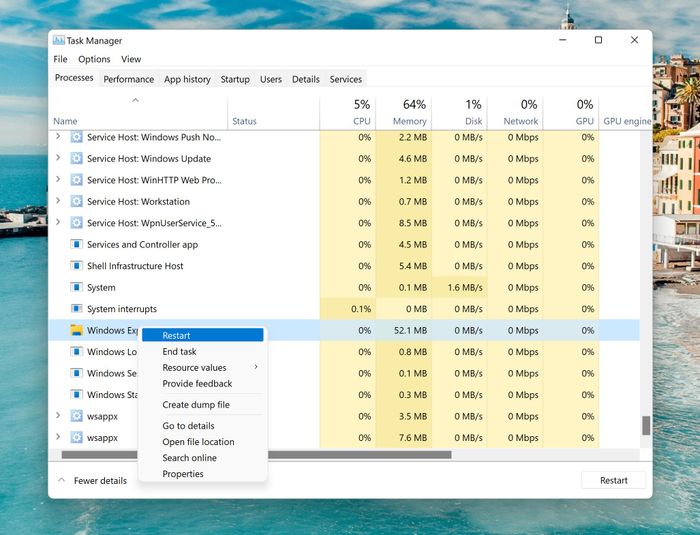
Task: Open the View menu
Action: [x=131, y=59]
